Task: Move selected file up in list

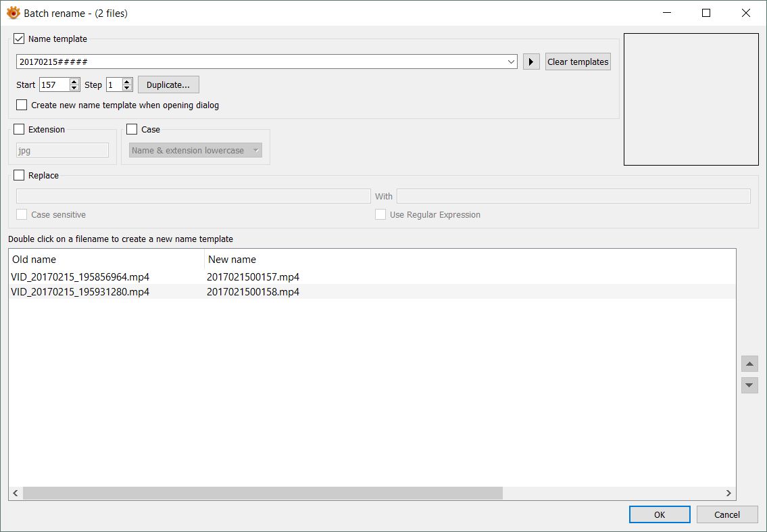Action: pyautogui.click(x=749, y=364)
